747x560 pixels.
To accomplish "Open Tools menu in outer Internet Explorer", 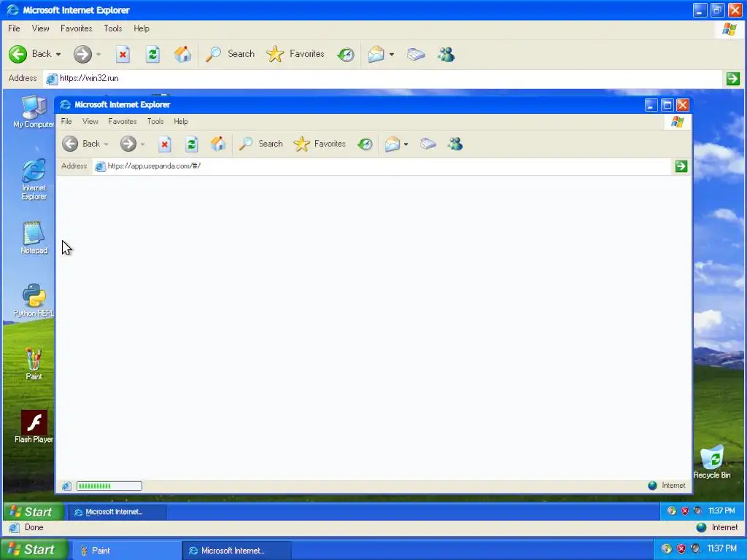I will pos(113,28).
